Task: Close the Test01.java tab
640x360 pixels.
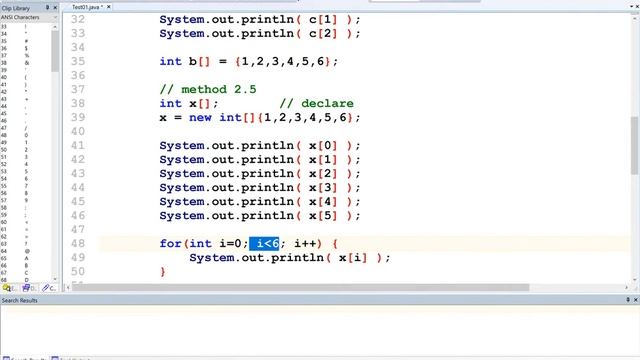Action: (109, 7)
